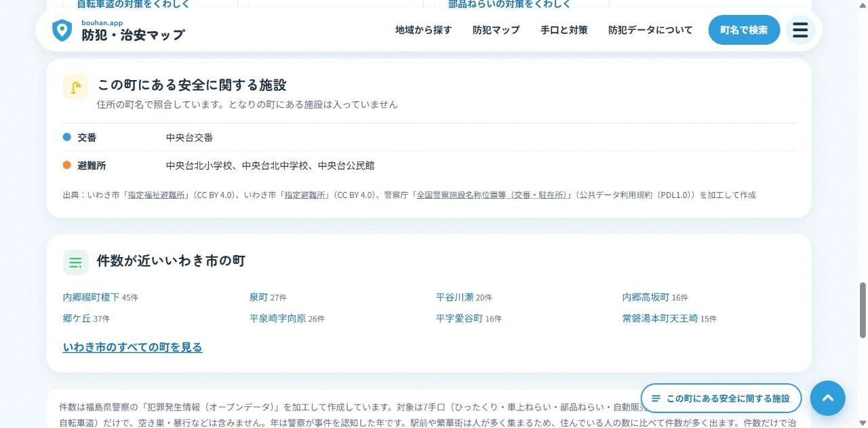Open the 常磐湯本町天王崎 town link
Screen dimensions: 868x428
(x=660, y=318)
